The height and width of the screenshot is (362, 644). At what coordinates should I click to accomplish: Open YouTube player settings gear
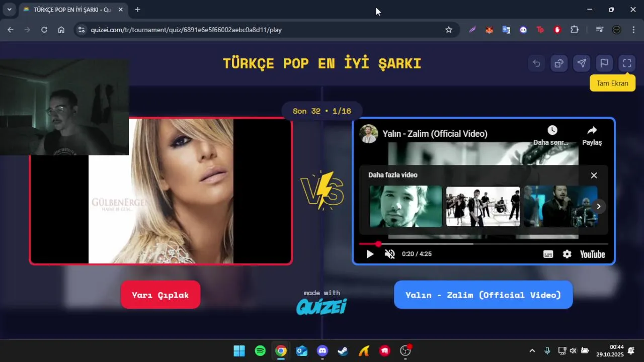[x=567, y=254]
